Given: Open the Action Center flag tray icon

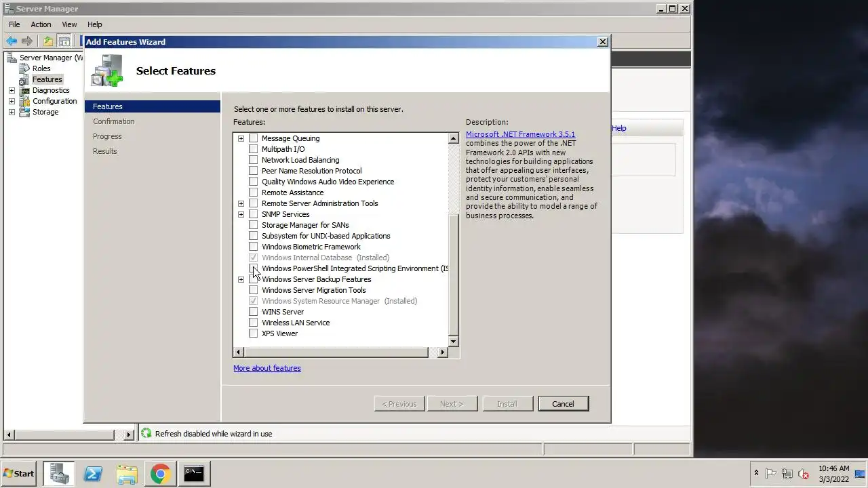Looking at the screenshot, I should 771,474.
